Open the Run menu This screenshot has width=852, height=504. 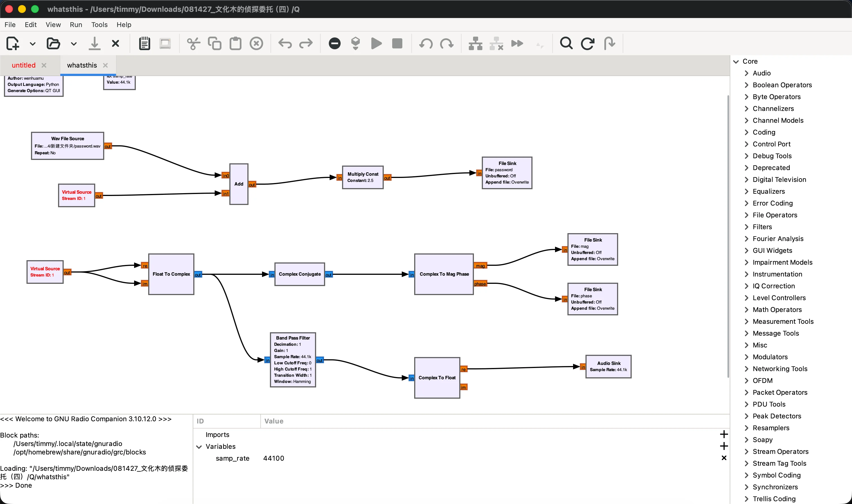coord(76,25)
